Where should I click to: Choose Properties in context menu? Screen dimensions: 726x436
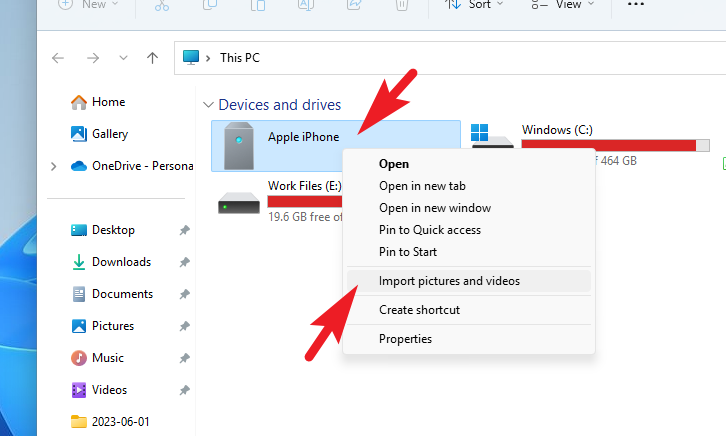469,339
